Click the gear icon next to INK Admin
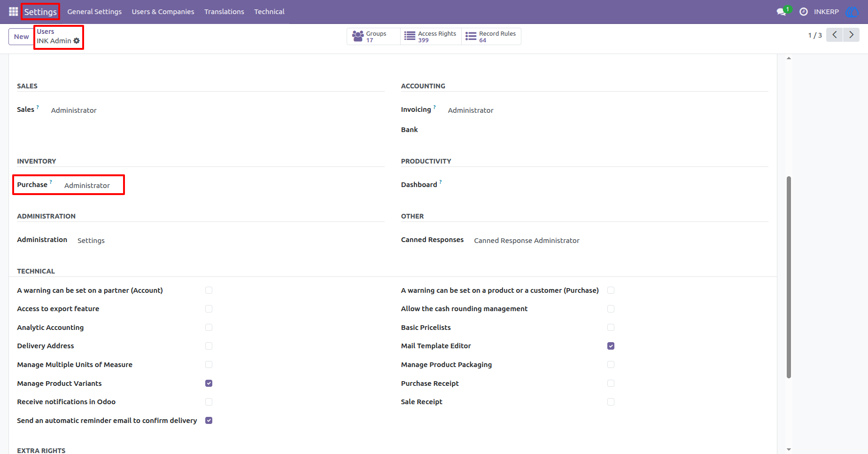The width and height of the screenshot is (868, 454). [x=77, y=41]
